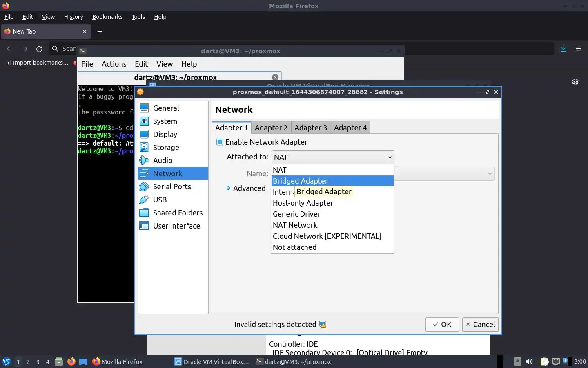
Task: Switch to Oracle VM VirtualBox taskbar entry
Action: pyautogui.click(x=212, y=361)
